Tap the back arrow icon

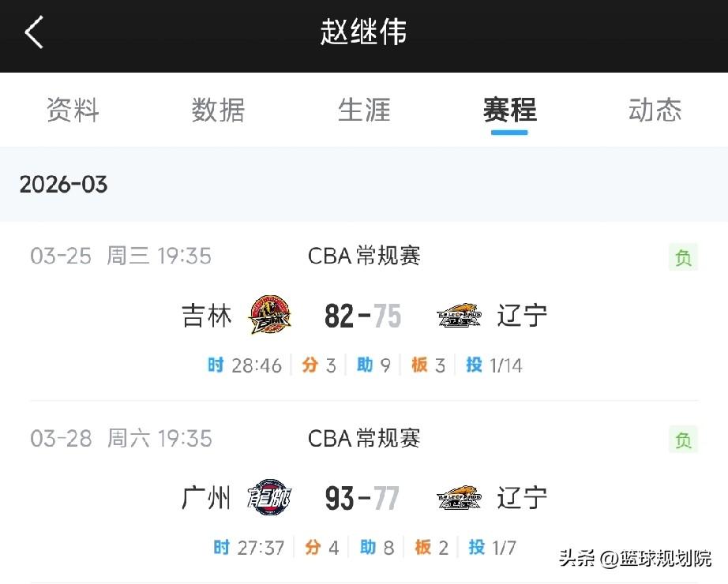(34, 32)
